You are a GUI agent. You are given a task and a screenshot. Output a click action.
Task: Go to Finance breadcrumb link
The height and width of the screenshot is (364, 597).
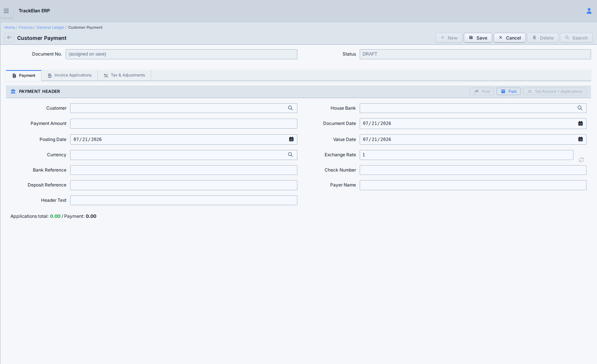(x=26, y=28)
